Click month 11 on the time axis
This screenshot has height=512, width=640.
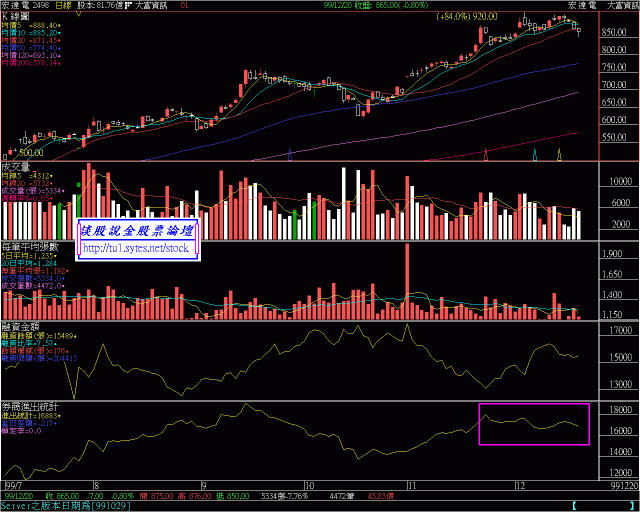click(x=412, y=486)
